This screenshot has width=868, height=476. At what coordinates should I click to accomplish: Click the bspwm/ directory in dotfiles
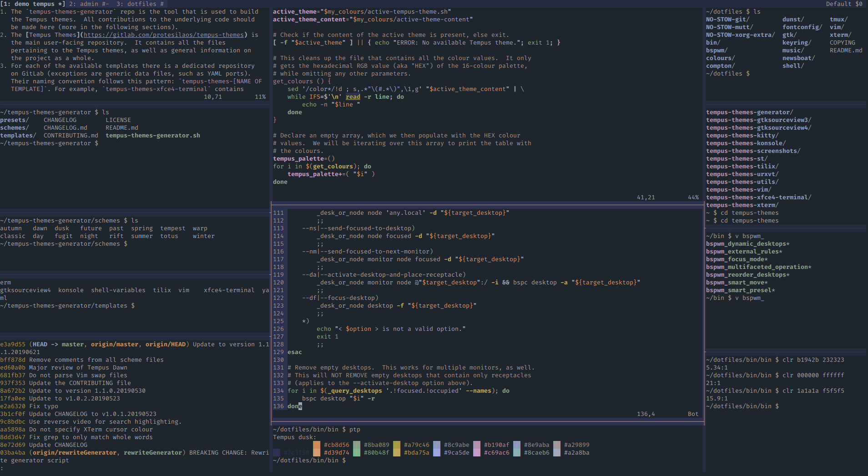pos(717,50)
